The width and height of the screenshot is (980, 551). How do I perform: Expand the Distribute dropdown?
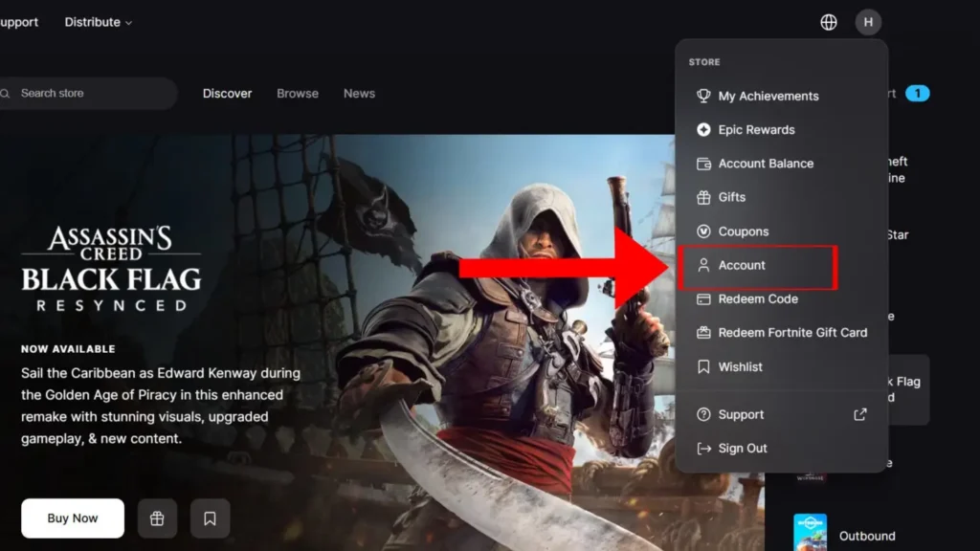[99, 22]
